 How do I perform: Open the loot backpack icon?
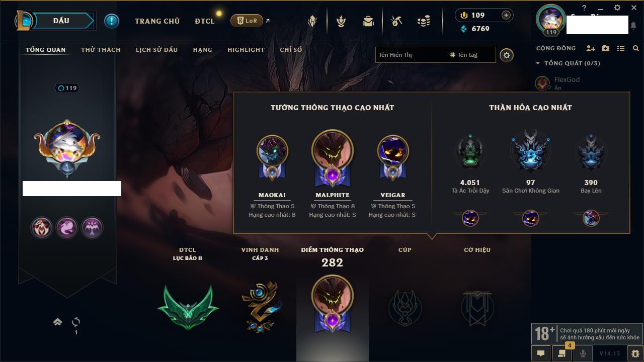click(x=368, y=21)
